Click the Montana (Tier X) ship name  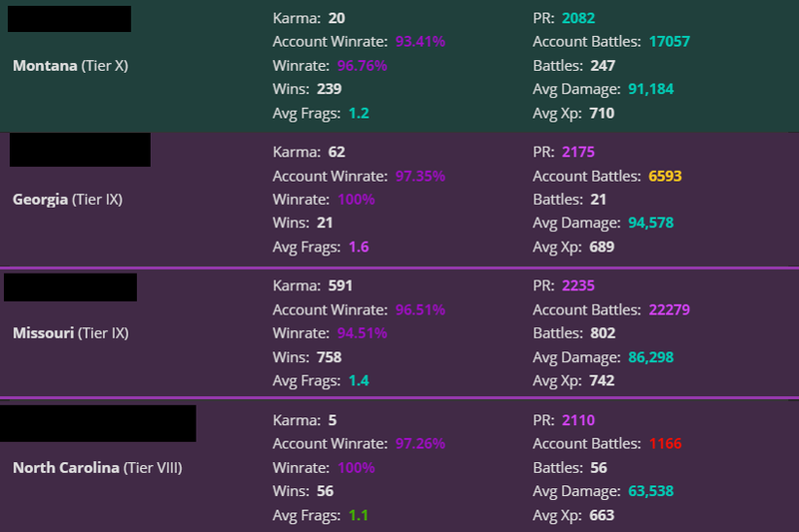(x=70, y=66)
